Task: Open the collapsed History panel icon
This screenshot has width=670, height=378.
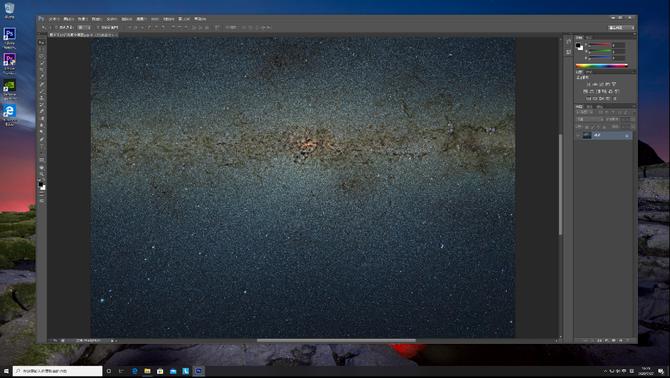Action: click(568, 42)
